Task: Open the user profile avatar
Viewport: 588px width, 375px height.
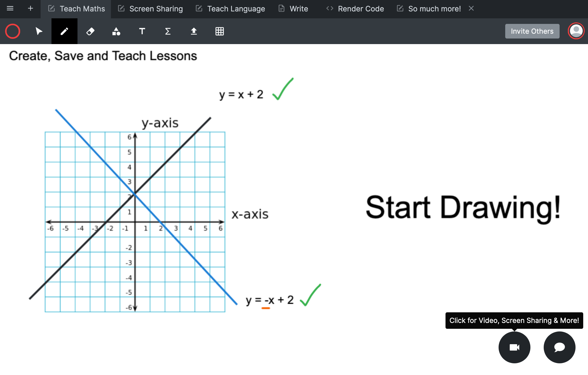Action: [x=576, y=31]
